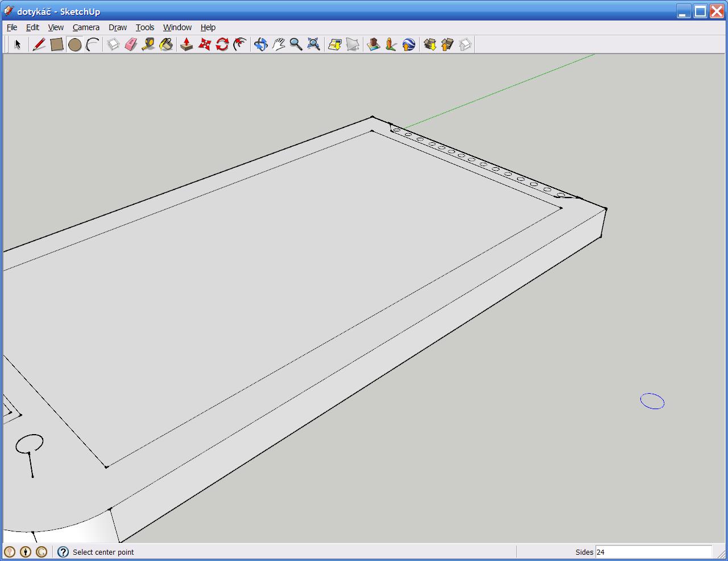The height and width of the screenshot is (561, 728).
Task: Click the Zoom Extents tool
Action: pos(313,44)
